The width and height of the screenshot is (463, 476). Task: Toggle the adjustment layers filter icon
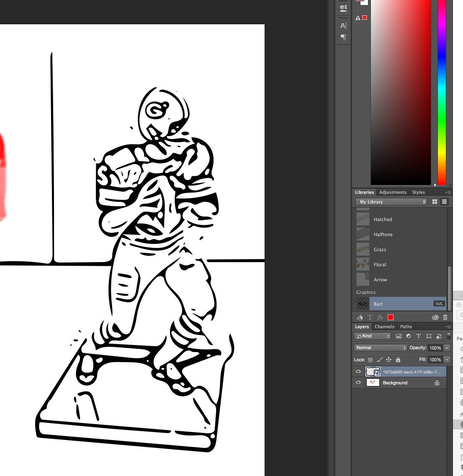click(409, 336)
